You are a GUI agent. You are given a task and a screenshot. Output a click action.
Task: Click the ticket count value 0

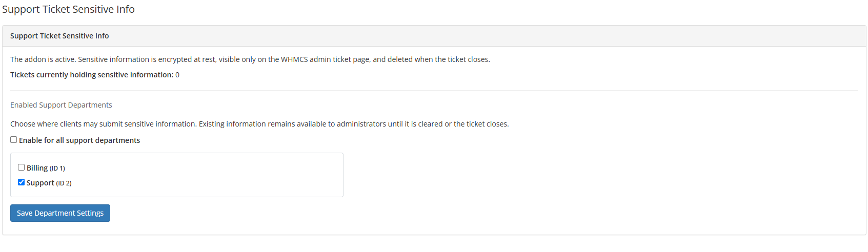pyautogui.click(x=177, y=75)
